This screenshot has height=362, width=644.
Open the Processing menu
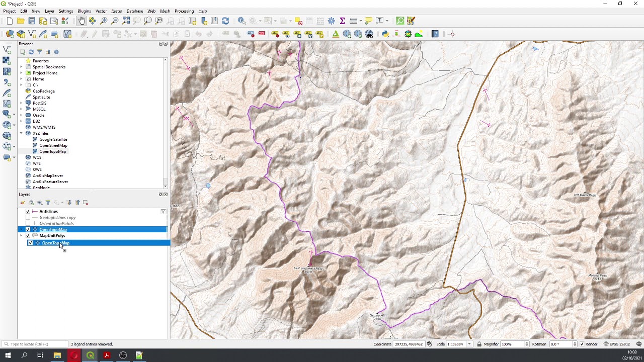(x=184, y=11)
